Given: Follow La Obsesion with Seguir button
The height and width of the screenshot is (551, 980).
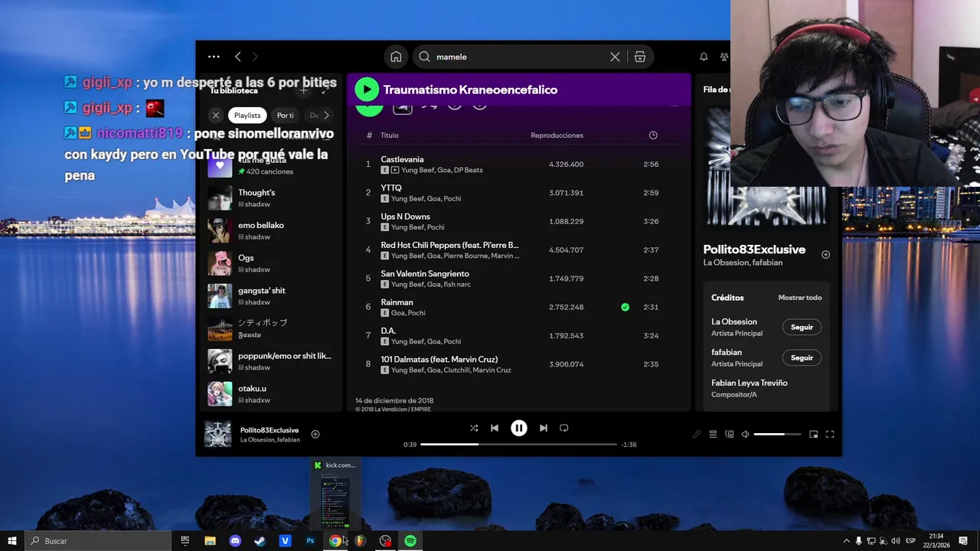Looking at the screenshot, I should tap(802, 327).
